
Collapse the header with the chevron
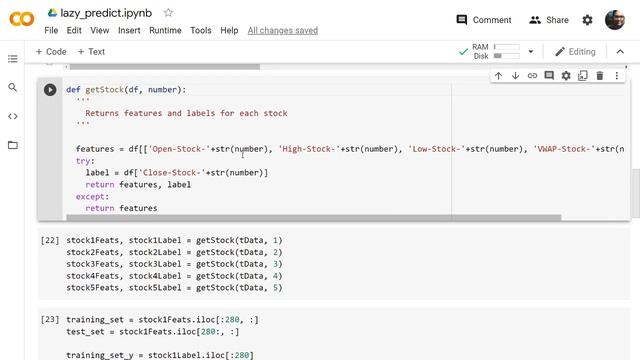click(x=620, y=51)
